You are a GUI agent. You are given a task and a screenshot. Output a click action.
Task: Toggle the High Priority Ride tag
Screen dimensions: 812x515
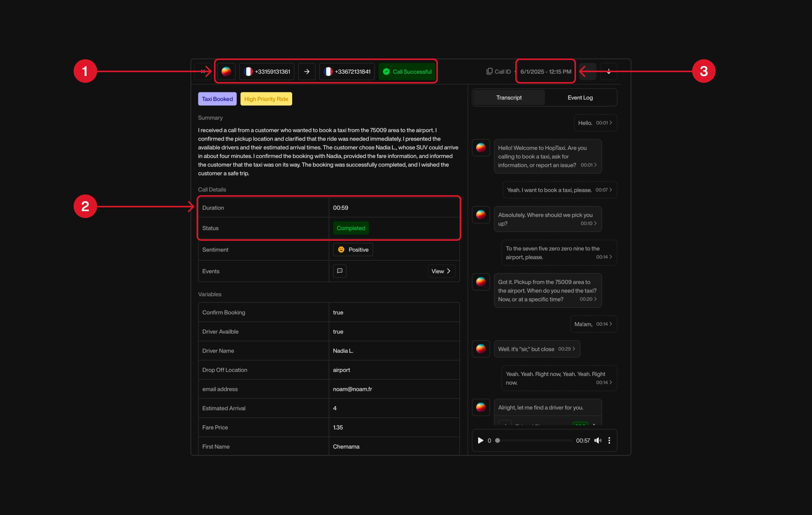click(266, 99)
